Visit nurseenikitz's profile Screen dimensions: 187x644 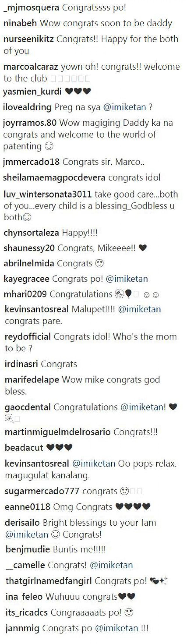(28, 39)
